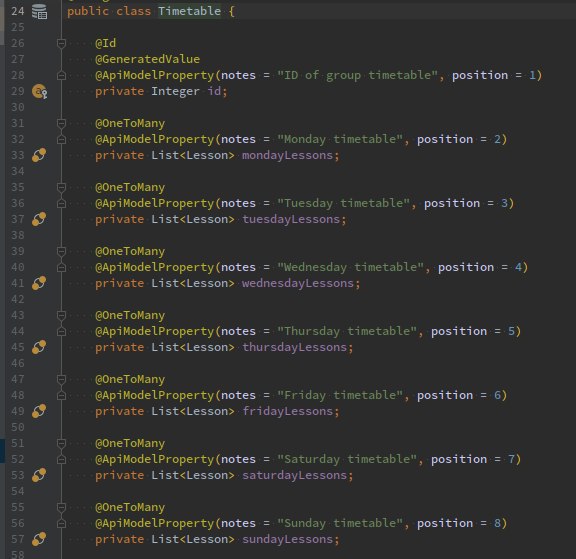Click the relation gutter icon beside fridayLessons
This screenshot has height=559, width=576.
[x=39, y=411]
